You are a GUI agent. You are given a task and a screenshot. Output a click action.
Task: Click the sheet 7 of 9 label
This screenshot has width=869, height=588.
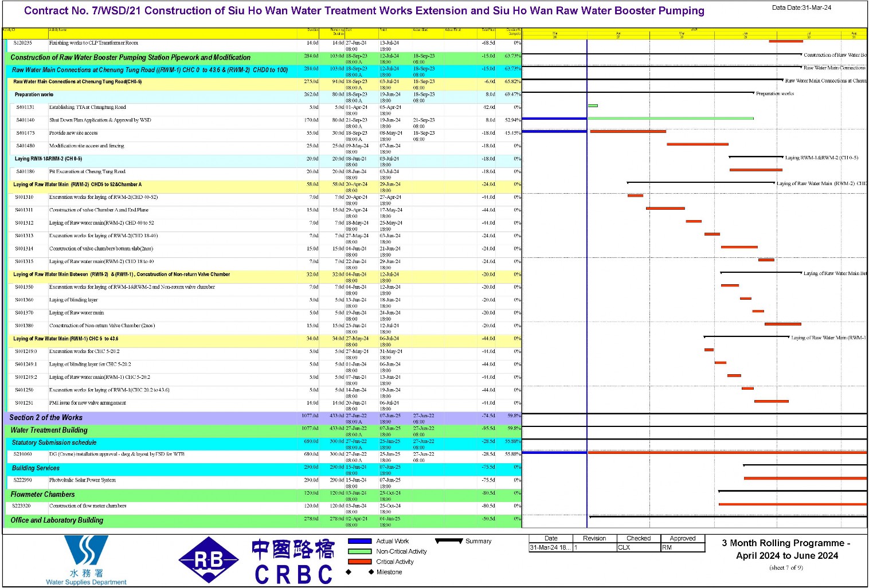[786, 568]
